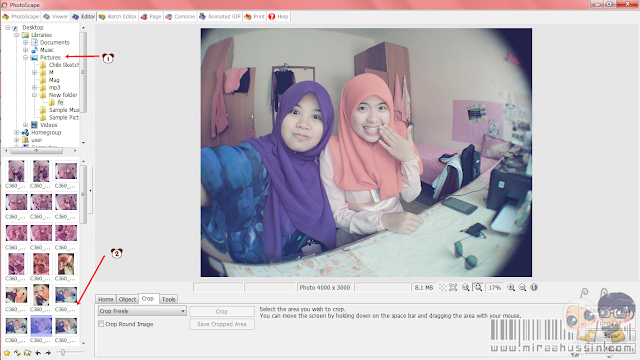Click the Save Cropped Area button
This screenshot has width=640, height=360.
222,324
